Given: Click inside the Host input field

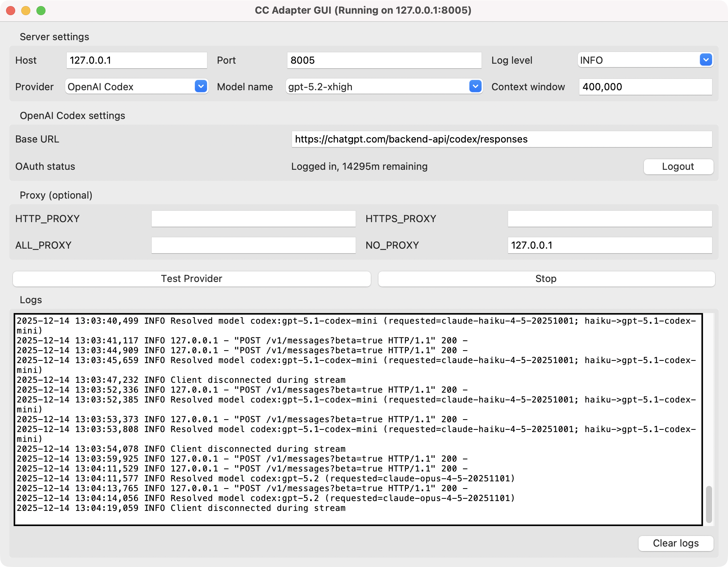Looking at the screenshot, I should (x=136, y=60).
